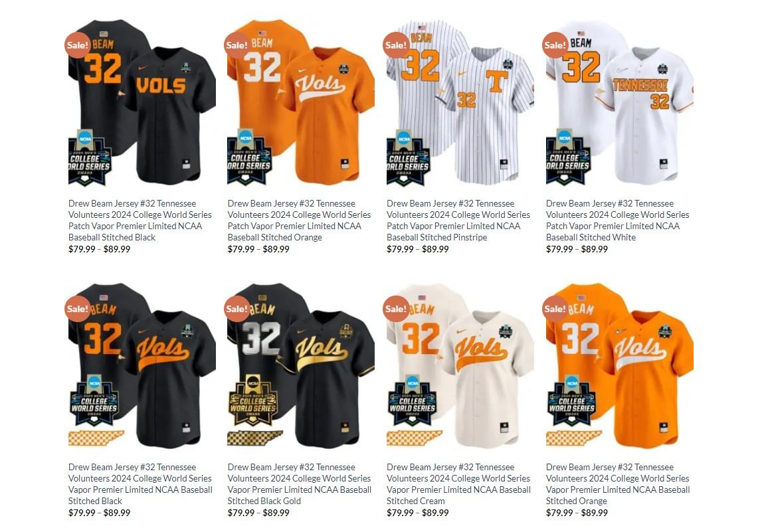The image size is (764, 532).
Task: Open bottom-row Stitched Black product title
Action: coord(140,484)
